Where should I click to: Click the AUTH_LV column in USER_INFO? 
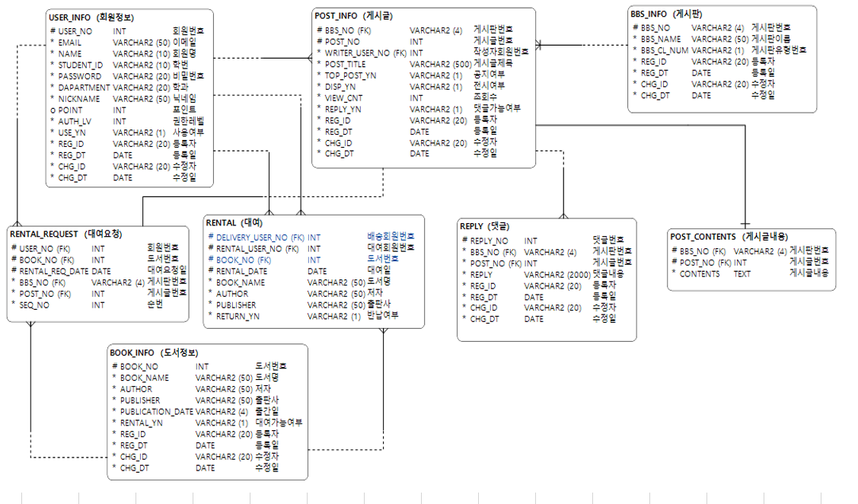coord(75,122)
